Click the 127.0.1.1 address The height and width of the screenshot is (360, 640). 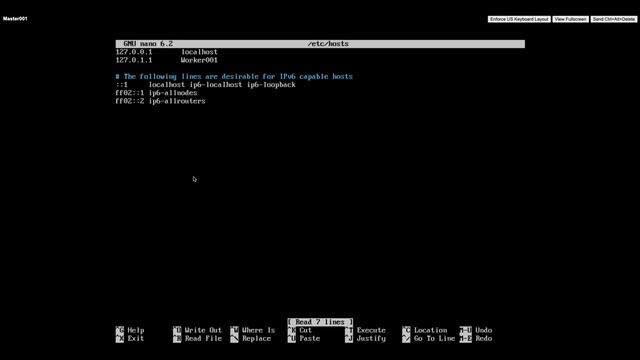[x=133, y=60]
